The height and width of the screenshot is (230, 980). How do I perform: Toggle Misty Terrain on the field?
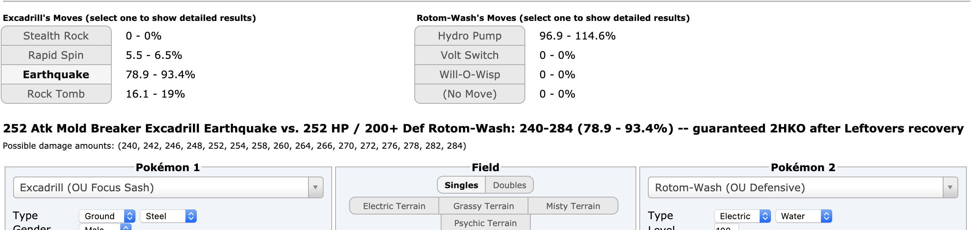tap(573, 206)
